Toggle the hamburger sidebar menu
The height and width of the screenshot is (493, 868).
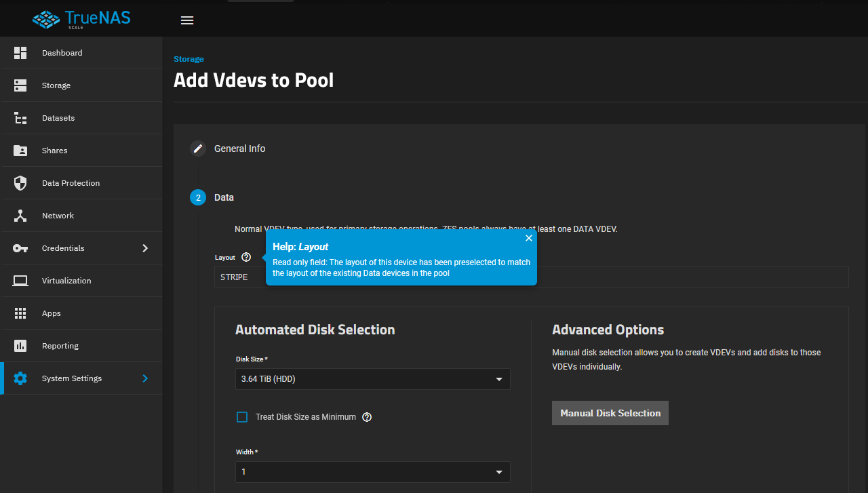[x=187, y=20]
